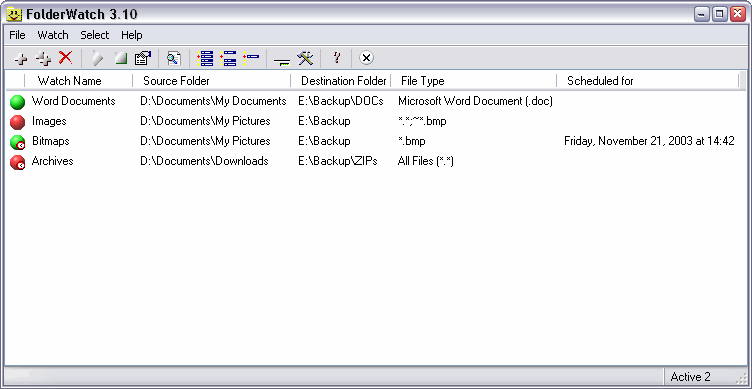
Task: Click the Active 2 status bar entry
Action: [691, 377]
